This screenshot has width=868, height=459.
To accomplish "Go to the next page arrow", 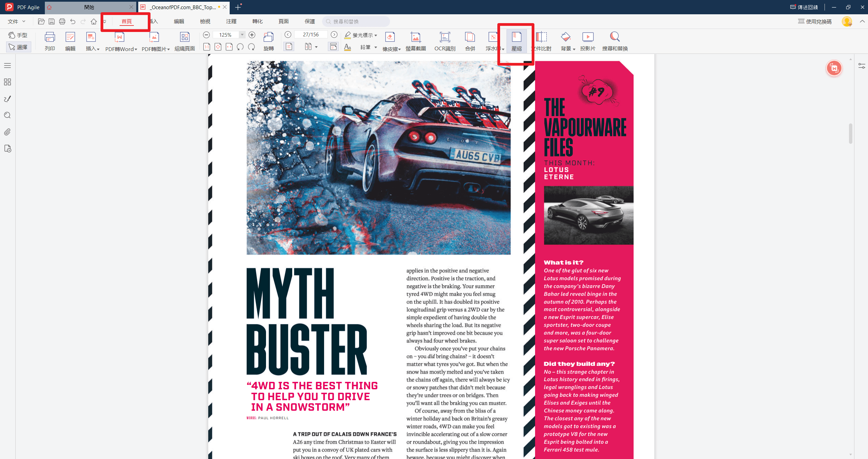I will coord(334,34).
